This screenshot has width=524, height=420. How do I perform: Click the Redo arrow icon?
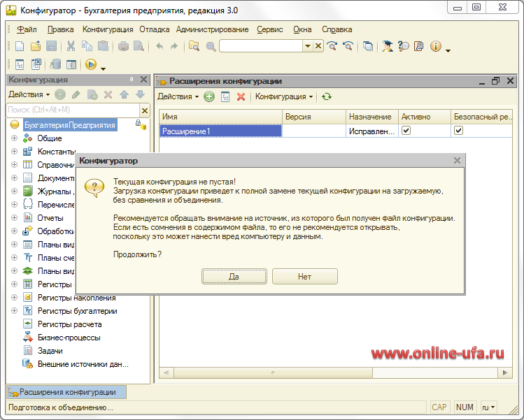click(174, 46)
